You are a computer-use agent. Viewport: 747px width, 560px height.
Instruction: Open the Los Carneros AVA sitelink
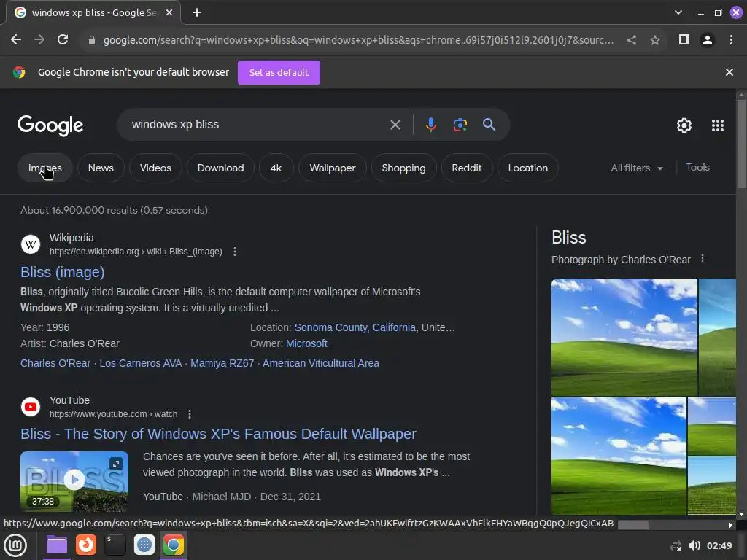coord(141,363)
